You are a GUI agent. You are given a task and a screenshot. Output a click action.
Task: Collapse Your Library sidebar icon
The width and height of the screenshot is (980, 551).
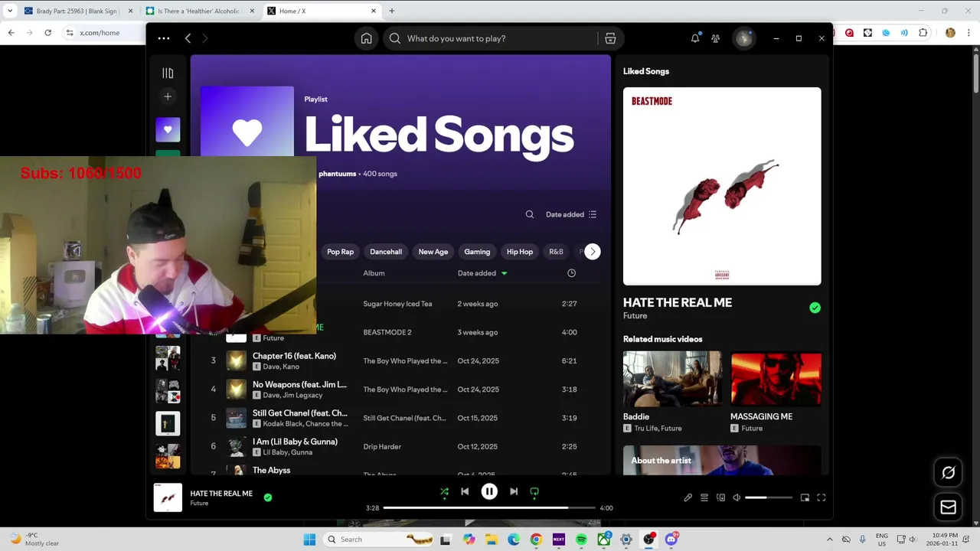[168, 73]
